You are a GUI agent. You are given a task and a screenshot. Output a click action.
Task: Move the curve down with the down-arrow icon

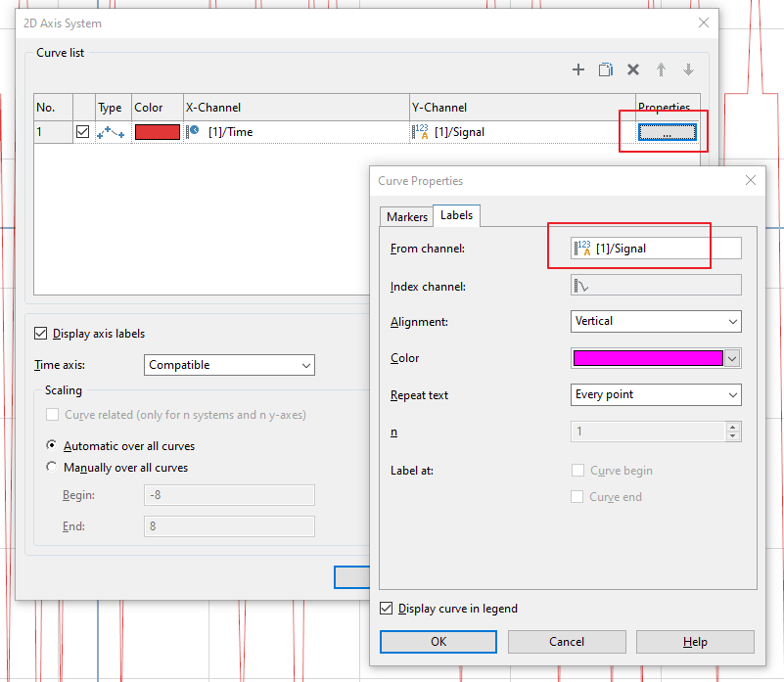pos(688,69)
